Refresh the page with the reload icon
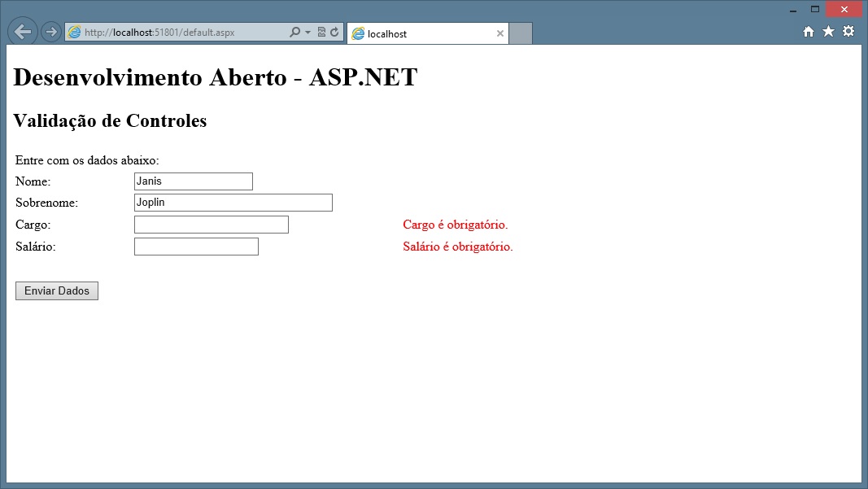This screenshot has height=489, width=868. pos(334,33)
